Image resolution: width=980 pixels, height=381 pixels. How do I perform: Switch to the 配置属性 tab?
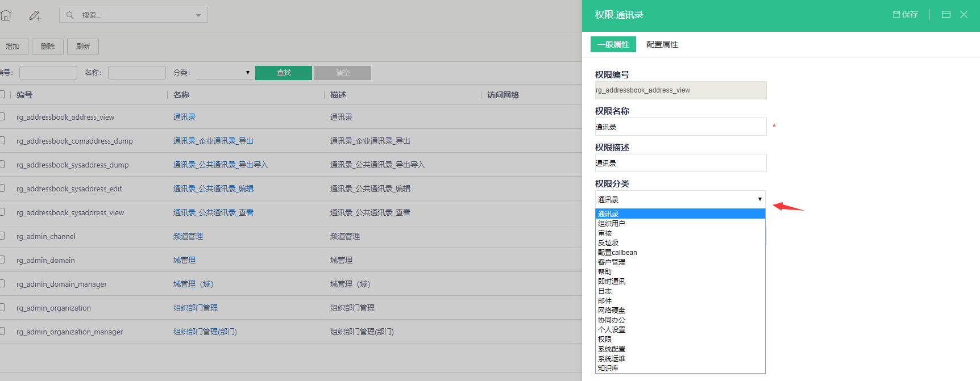tap(662, 44)
